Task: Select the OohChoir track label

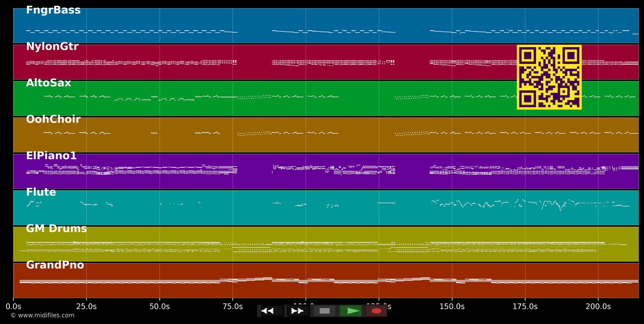Action: (53, 119)
